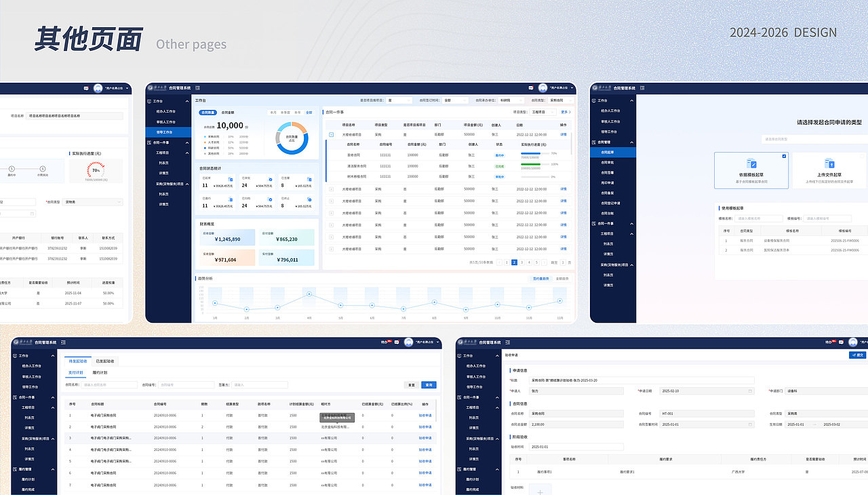Click the 合同一件事 icon in dashboard sidebar

click(149, 142)
